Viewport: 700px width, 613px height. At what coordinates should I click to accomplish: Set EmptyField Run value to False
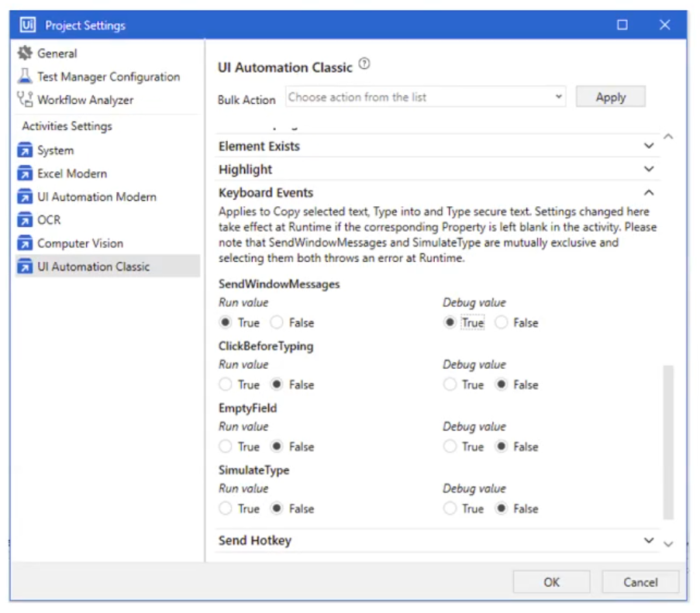click(277, 446)
